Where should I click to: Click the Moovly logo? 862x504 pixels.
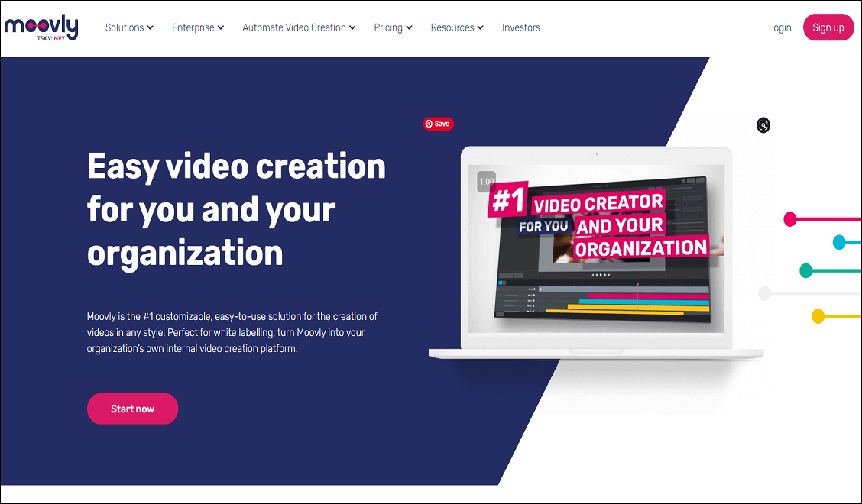(41, 25)
